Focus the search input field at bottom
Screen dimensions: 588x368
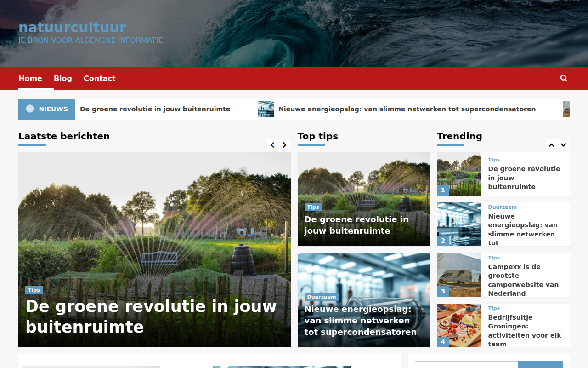[x=466, y=365]
